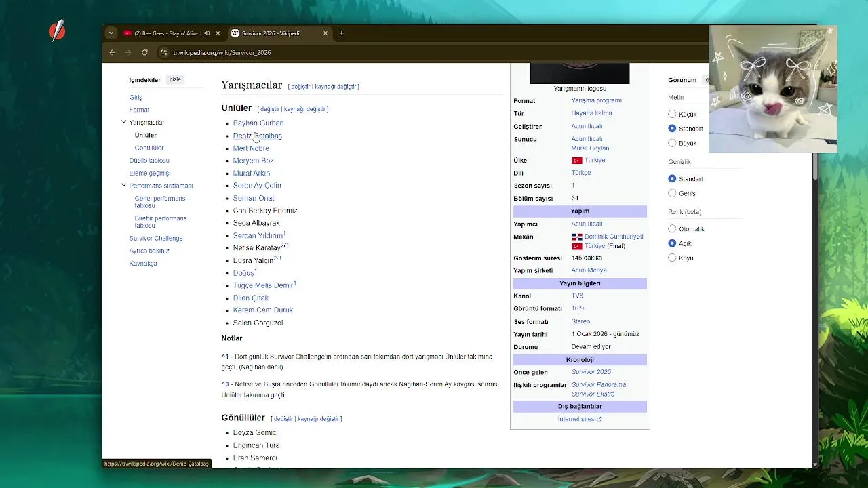
Task: Open Hayatta kalma genre link
Action: pyautogui.click(x=591, y=113)
